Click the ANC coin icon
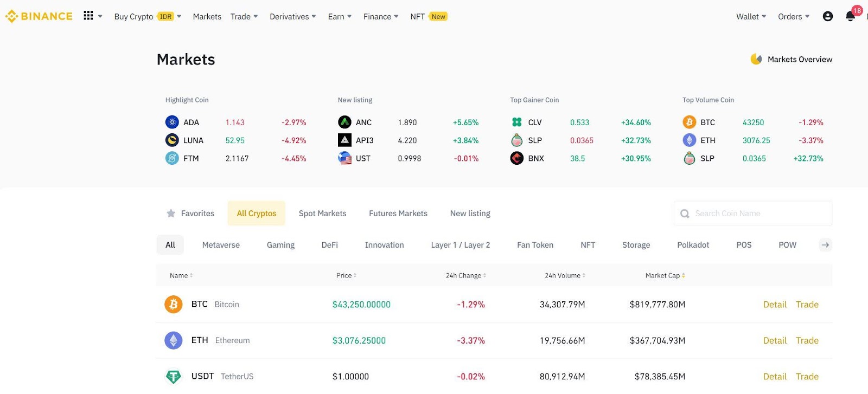The height and width of the screenshot is (394, 868). click(x=344, y=122)
